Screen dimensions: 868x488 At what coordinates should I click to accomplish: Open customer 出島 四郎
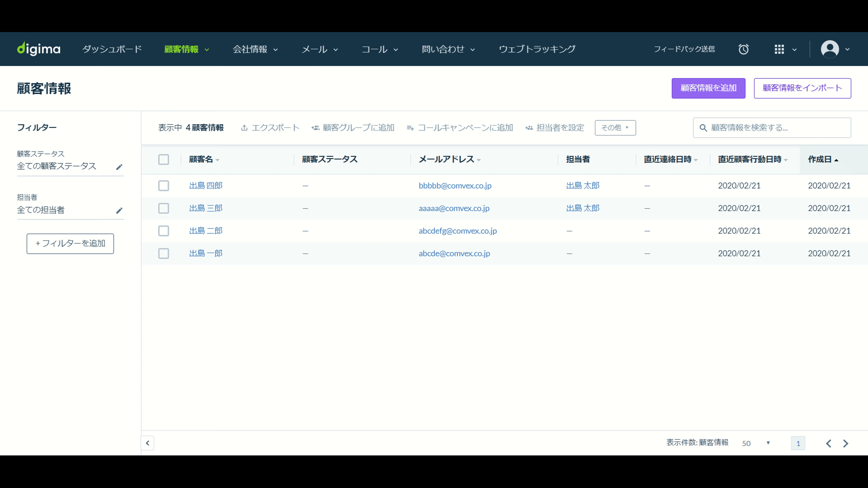pos(206,185)
